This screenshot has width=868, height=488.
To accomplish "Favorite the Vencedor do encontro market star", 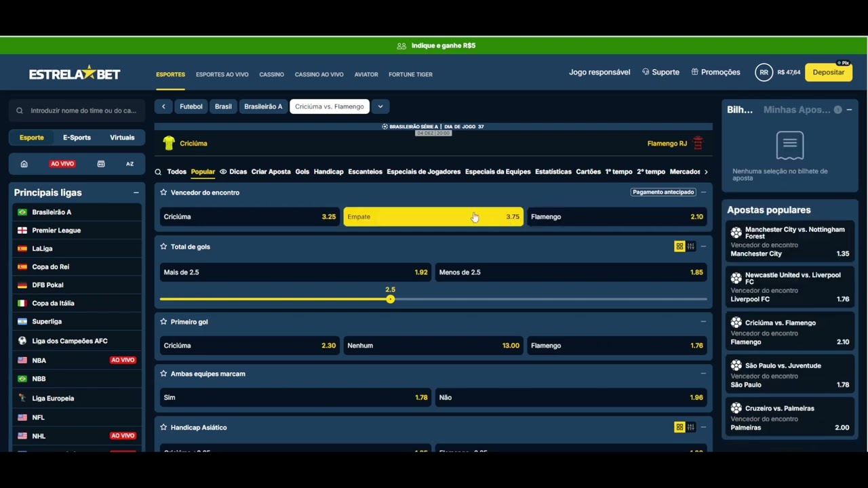I will (163, 192).
